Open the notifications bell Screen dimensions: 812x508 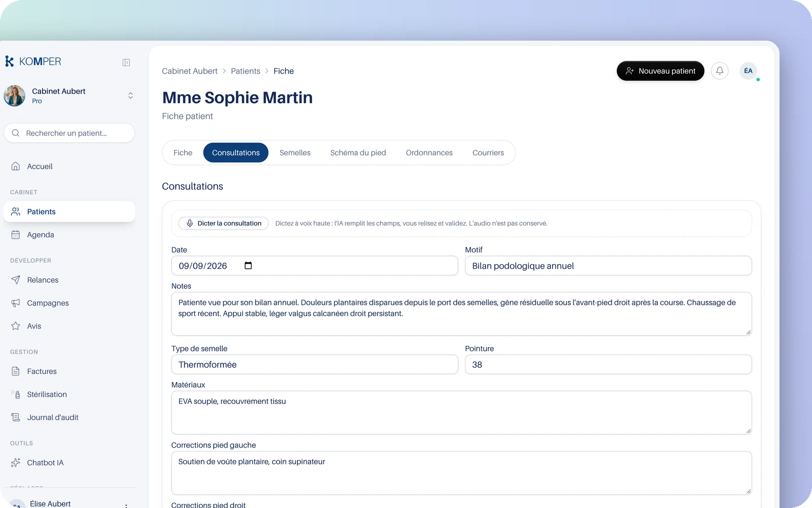(720, 71)
